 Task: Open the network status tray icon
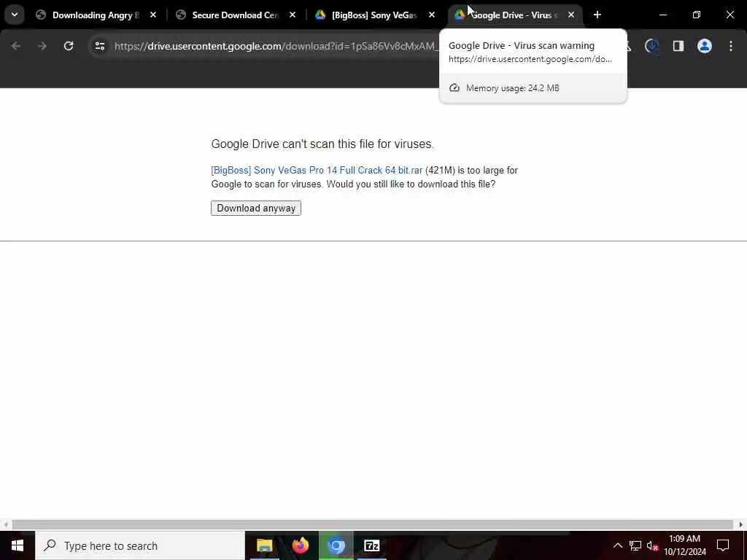635,545
